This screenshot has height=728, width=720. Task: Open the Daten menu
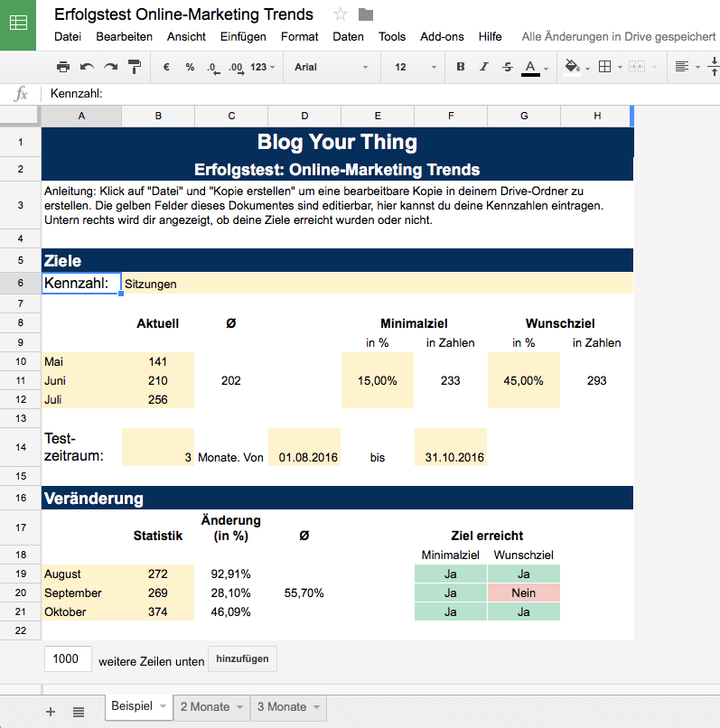(348, 37)
